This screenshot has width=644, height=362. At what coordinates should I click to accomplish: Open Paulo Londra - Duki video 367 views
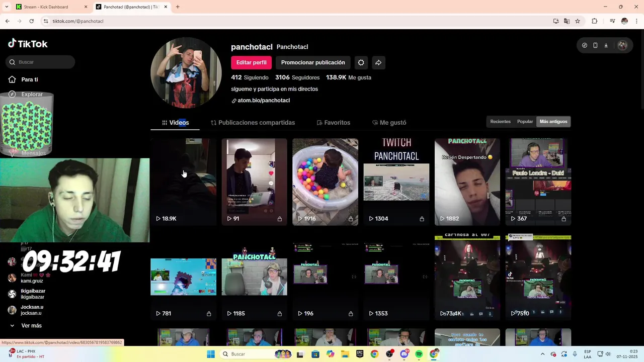point(538,182)
